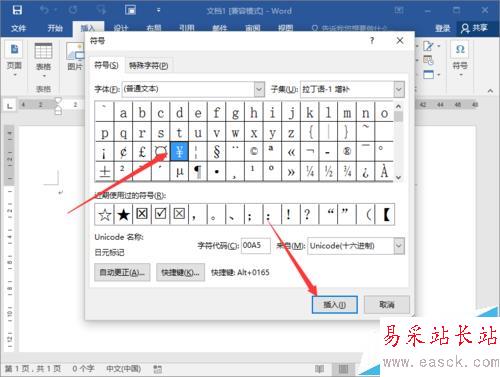Open the 开始 Home tab
This screenshot has height=377, width=500.
(x=55, y=28)
